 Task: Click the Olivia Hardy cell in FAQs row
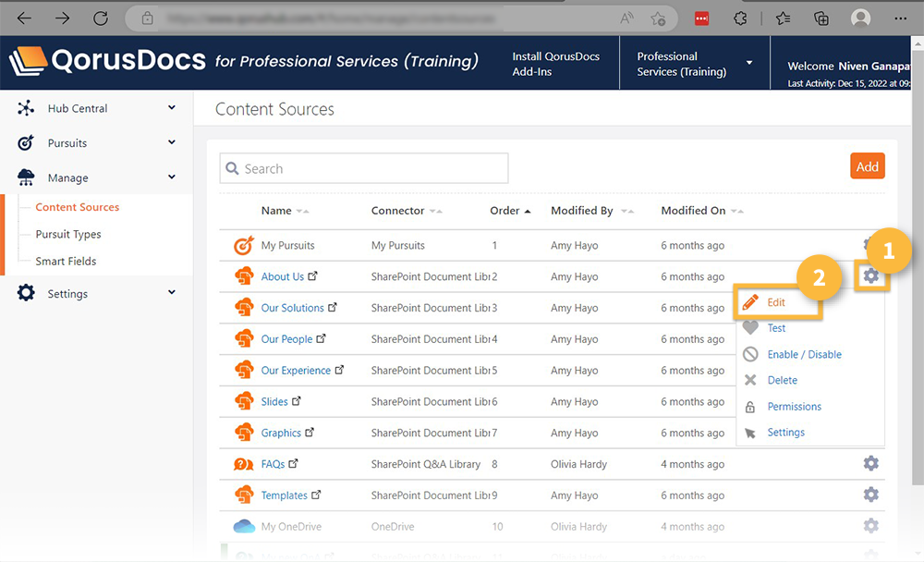(x=578, y=464)
